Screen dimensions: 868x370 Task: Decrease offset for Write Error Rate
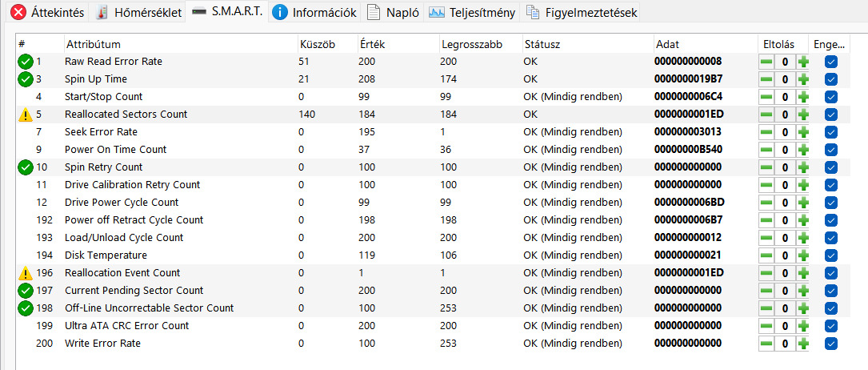pos(766,344)
